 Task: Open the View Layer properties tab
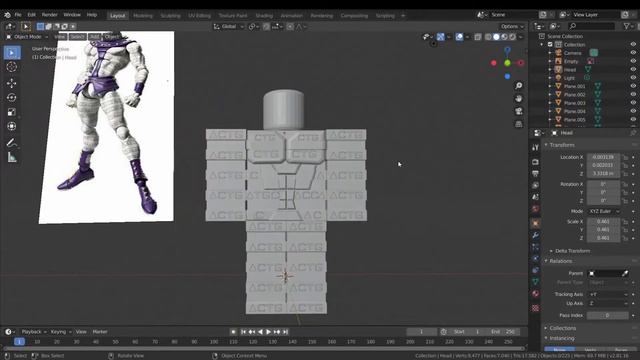coord(536,185)
